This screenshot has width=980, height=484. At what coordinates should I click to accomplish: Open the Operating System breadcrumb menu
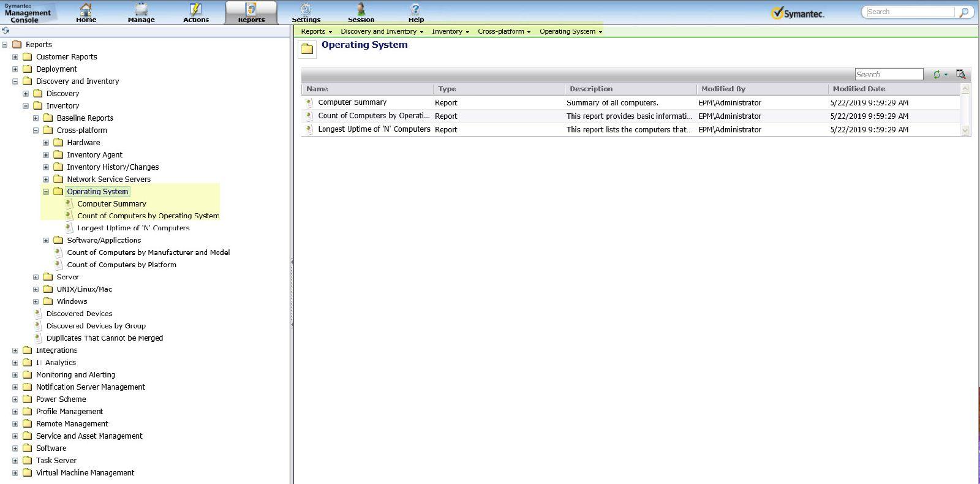tap(600, 32)
